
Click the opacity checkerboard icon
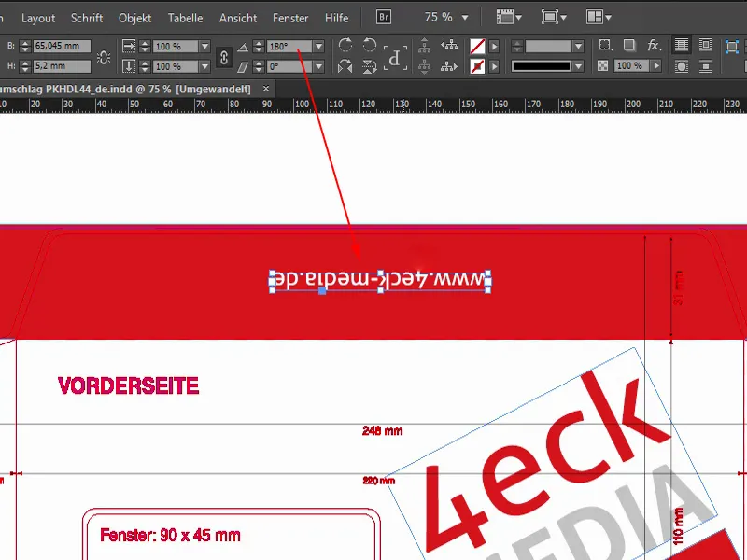tap(602, 65)
